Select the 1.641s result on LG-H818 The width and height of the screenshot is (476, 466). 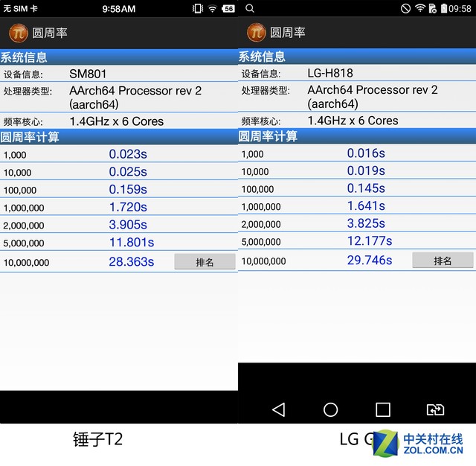click(366, 206)
